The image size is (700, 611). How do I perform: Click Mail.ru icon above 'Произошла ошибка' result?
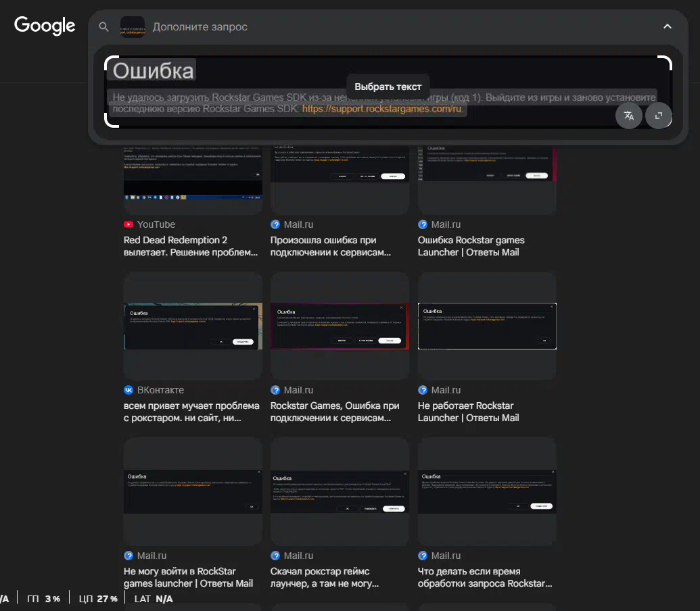(275, 224)
